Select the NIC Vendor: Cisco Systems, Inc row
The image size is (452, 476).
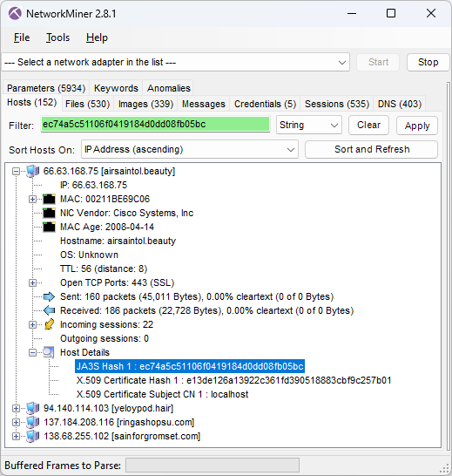(x=127, y=213)
